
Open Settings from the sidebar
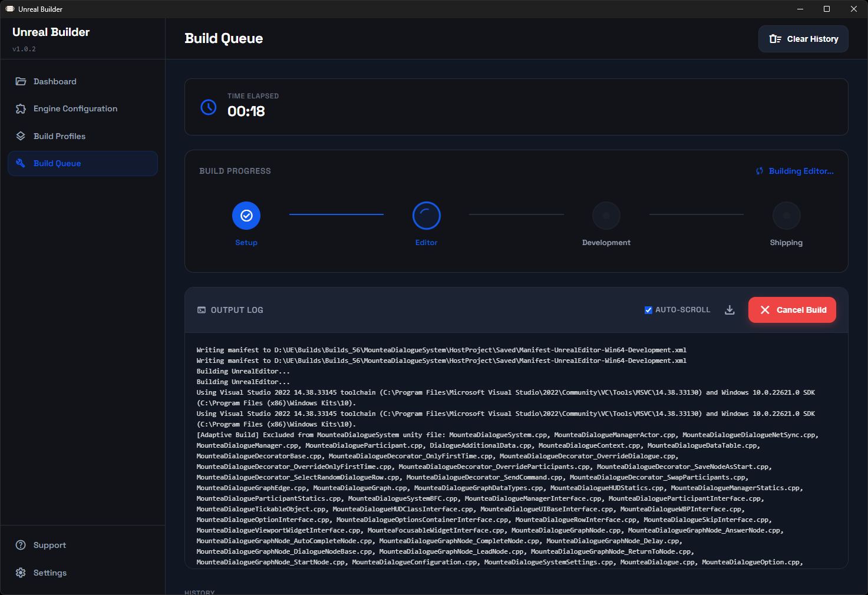[x=82, y=573]
